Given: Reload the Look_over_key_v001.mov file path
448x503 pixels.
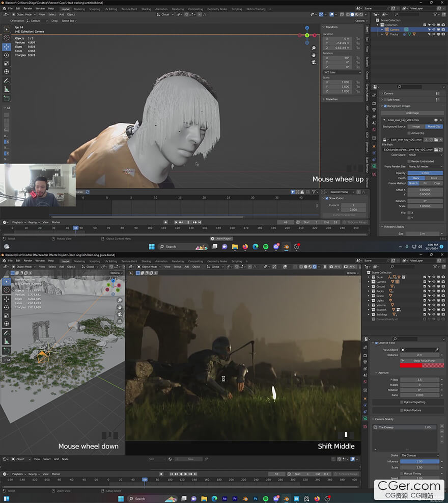Looking at the screenshot, I should pos(441,150).
